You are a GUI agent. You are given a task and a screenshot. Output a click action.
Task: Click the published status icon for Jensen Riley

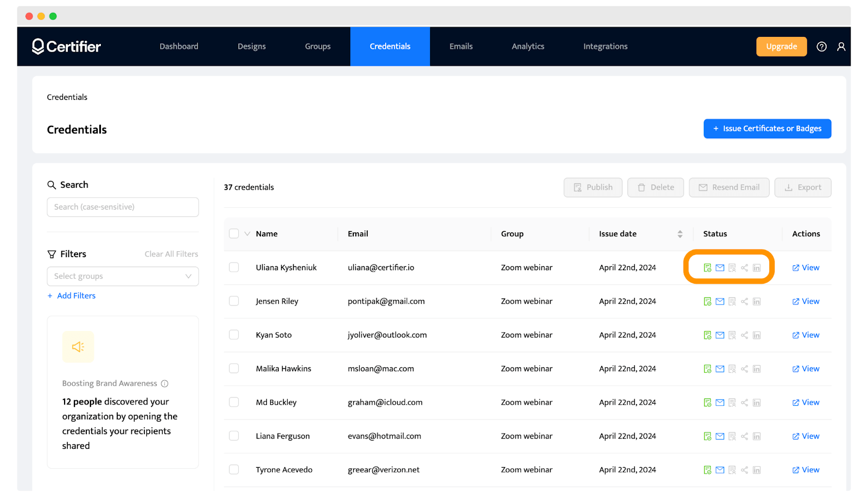pos(707,302)
